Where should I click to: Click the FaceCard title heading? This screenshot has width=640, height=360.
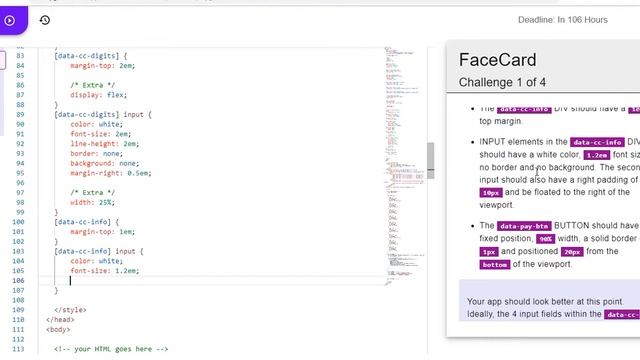click(497, 60)
